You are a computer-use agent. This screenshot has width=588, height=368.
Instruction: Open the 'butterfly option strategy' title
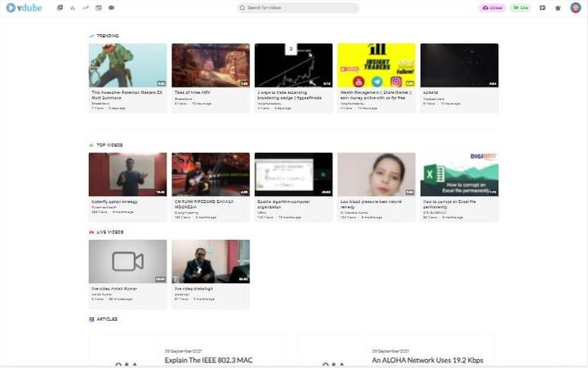click(114, 202)
